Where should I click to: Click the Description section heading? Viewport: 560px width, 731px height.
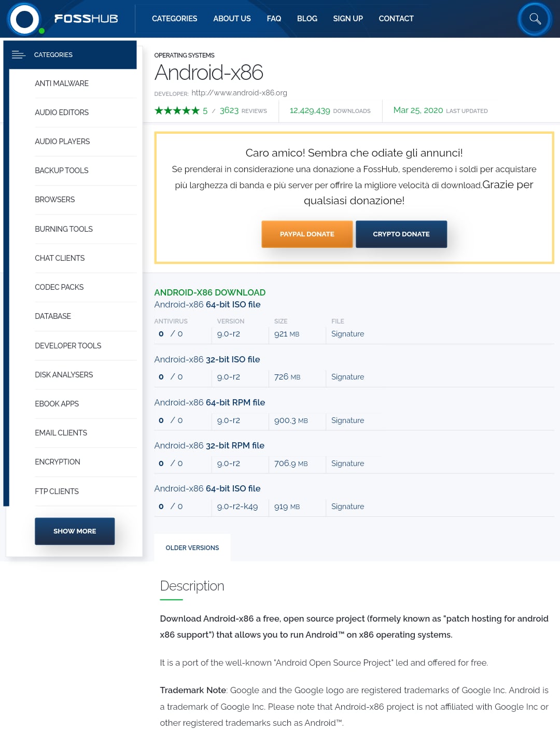click(x=192, y=586)
